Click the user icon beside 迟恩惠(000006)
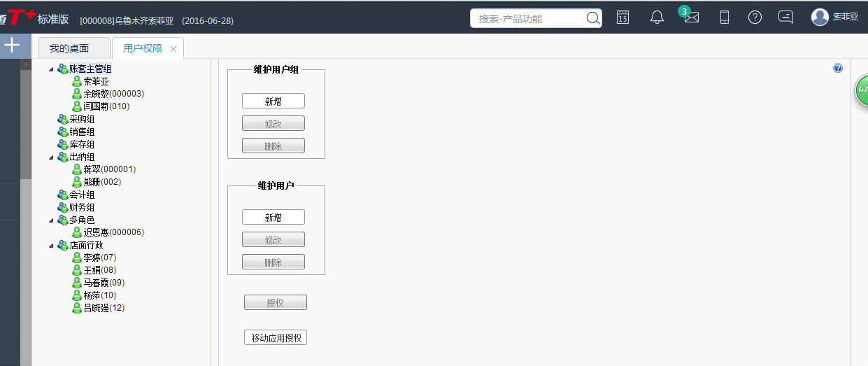This screenshot has width=868, height=366. (x=77, y=232)
